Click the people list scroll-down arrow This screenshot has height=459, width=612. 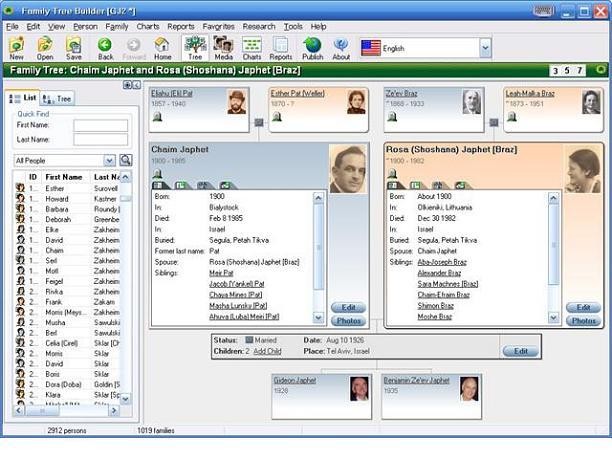click(125, 399)
